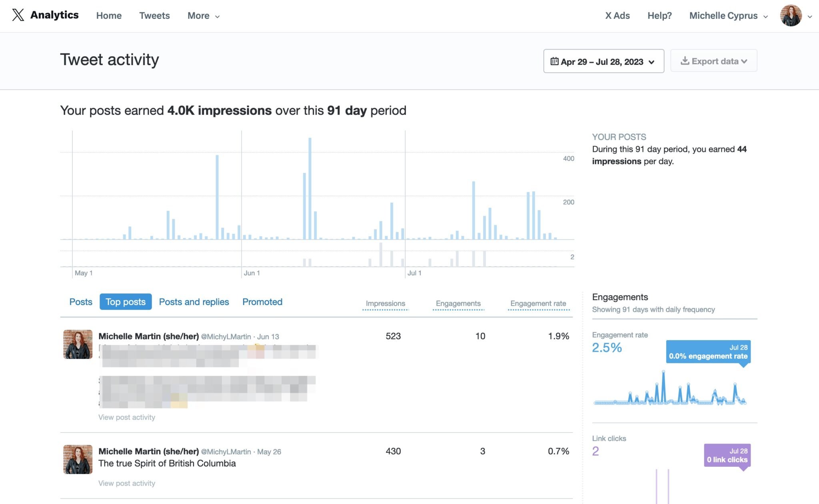This screenshot has height=504, width=819.
Task: Click the X Ads link
Action: (617, 16)
